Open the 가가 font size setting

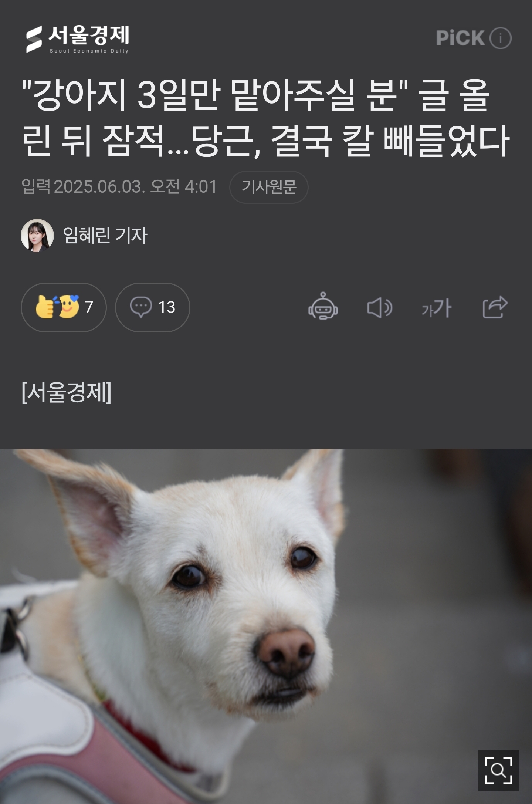[437, 307]
